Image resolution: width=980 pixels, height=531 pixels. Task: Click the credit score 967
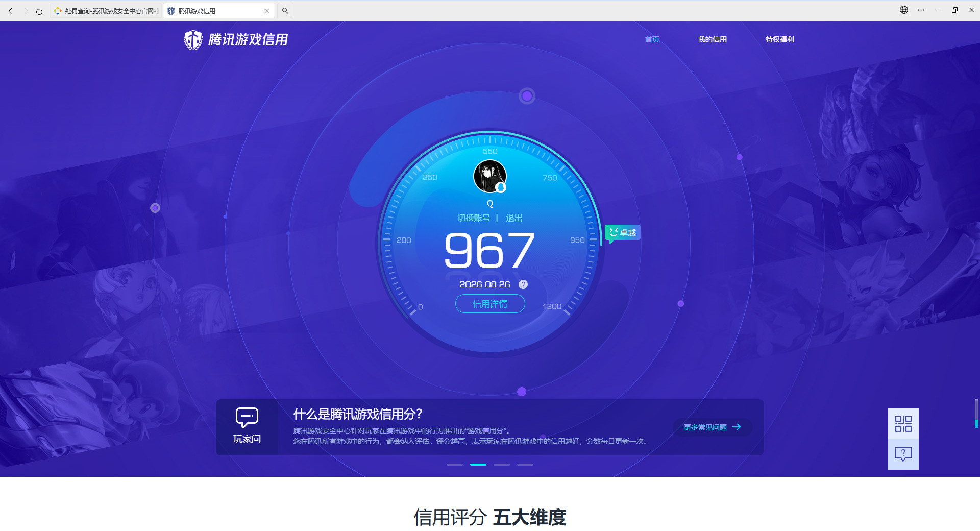pos(489,250)
